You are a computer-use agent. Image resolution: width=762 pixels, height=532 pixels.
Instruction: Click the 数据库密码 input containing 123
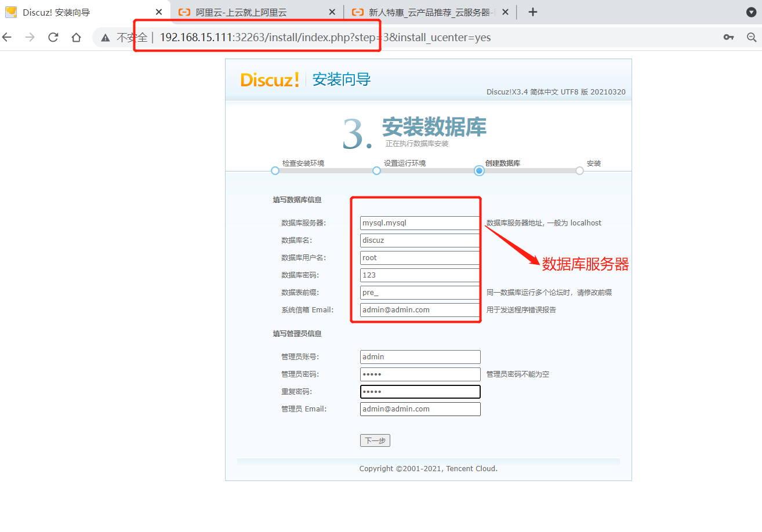coord(420,275)
